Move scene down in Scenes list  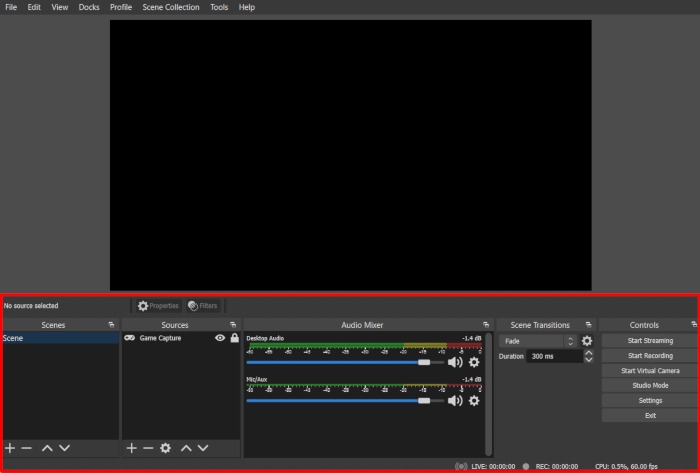(x=65, y=448)
